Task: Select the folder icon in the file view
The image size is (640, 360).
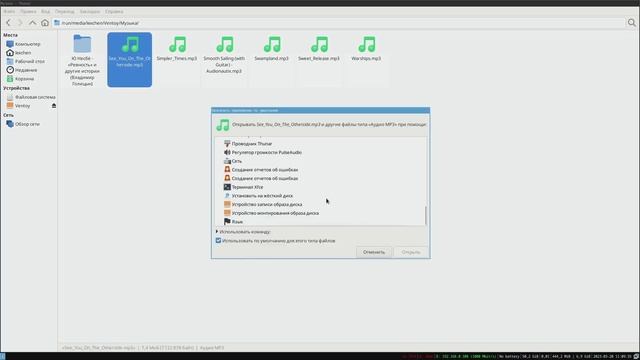Action: 82,44
